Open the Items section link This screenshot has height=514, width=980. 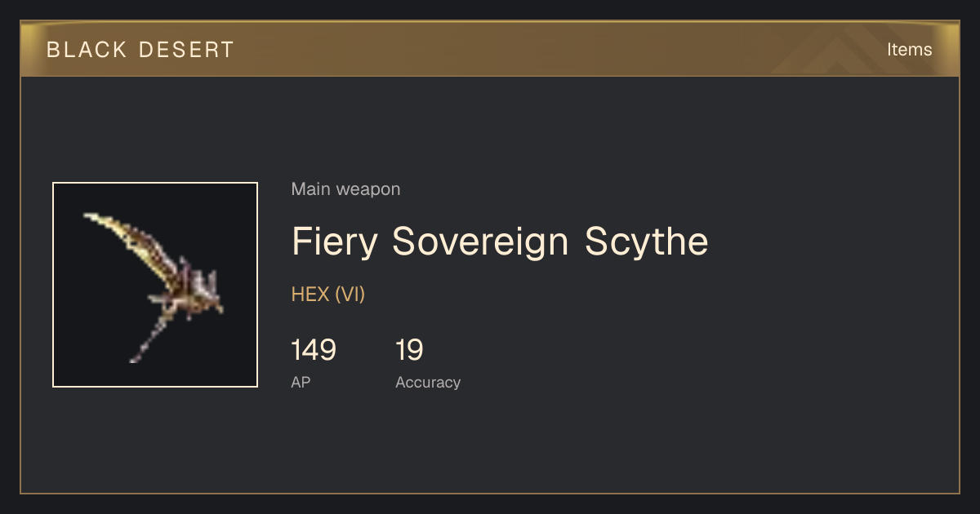(909, 50)
